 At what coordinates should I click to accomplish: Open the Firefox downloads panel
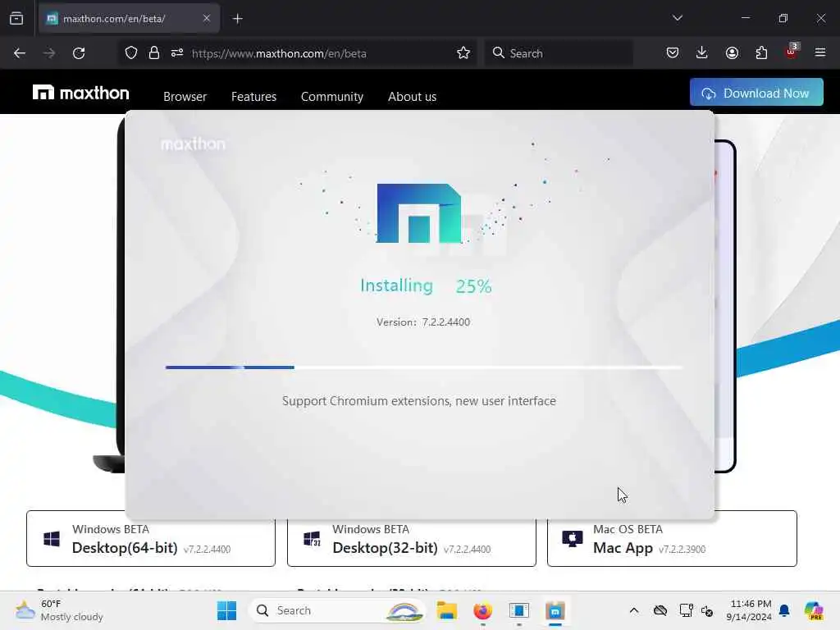[702, 53]
